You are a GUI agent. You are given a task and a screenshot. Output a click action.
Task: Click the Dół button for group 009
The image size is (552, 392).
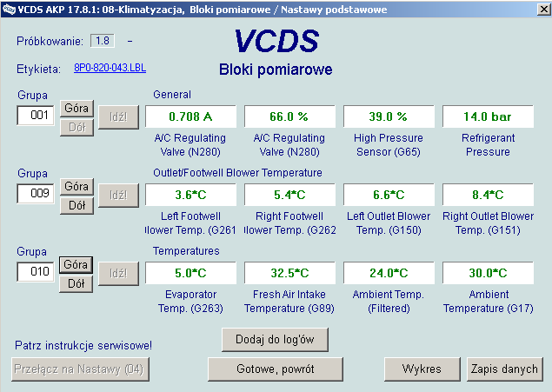(76, 205)
